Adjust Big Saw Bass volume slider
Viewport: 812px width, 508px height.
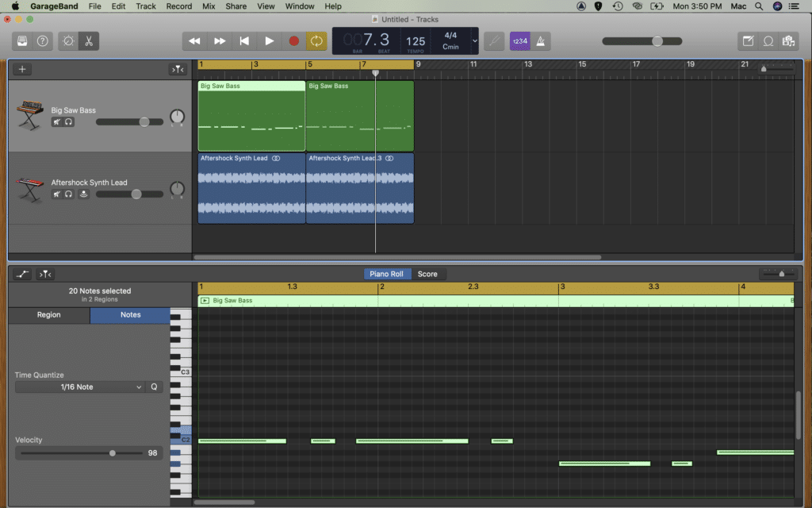pos(144,121)
